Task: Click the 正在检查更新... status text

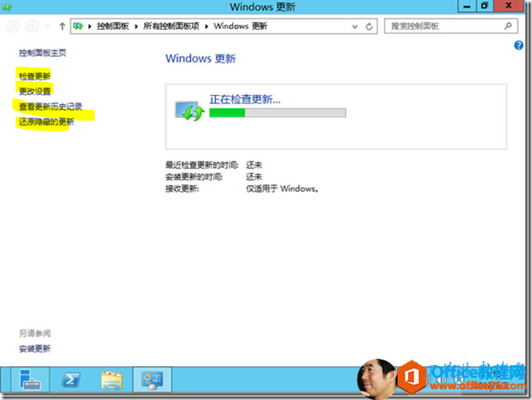Action: point(245,99)
